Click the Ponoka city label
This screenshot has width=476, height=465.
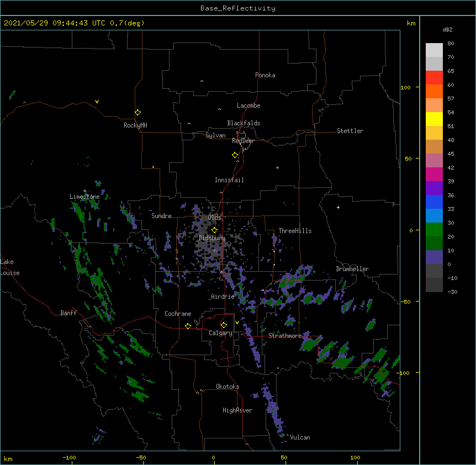click(265, 75)
